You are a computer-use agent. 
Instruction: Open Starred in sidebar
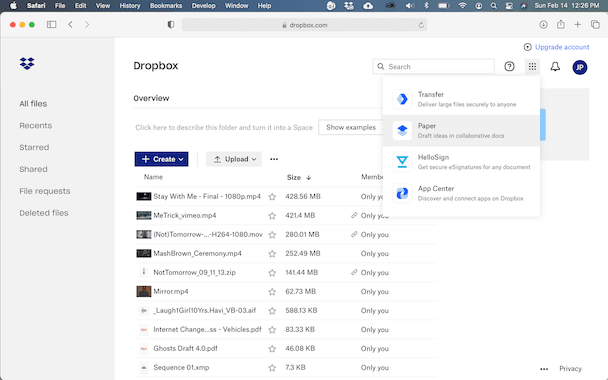(34, 147)
